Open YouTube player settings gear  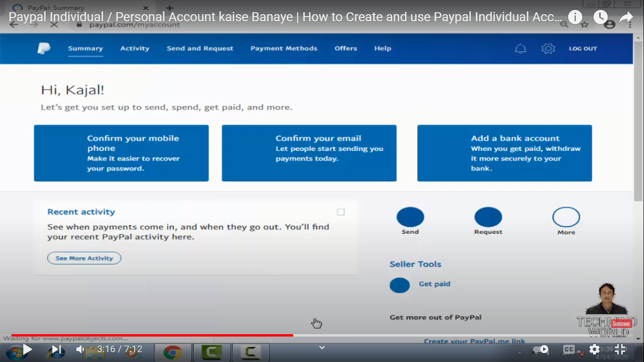(594, 349)
